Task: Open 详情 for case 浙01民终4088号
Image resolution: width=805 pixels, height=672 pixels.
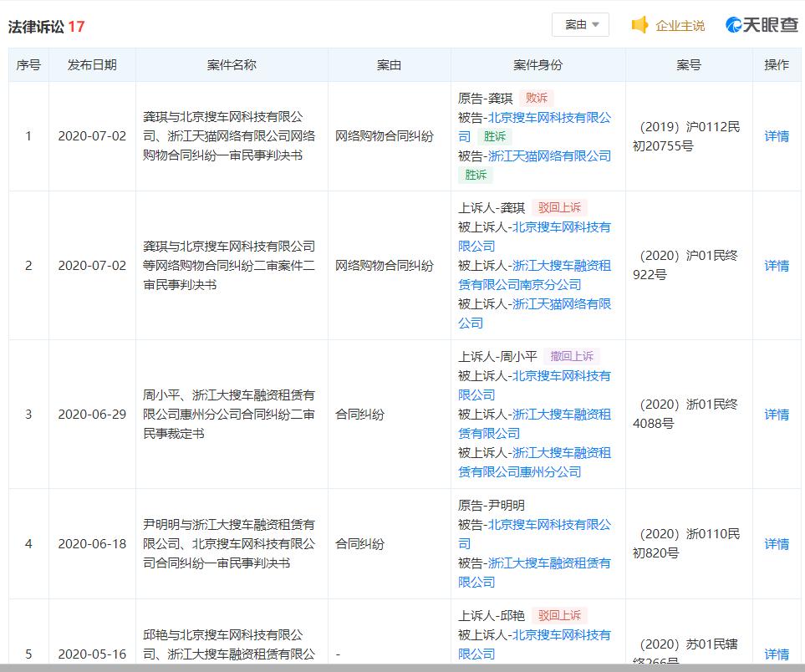Action: [777, 415]
